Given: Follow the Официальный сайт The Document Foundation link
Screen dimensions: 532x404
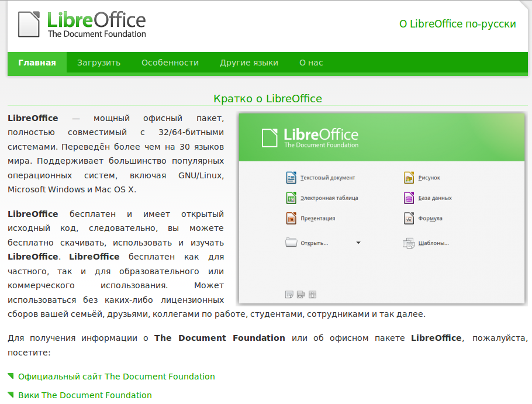Looking at the screenshot, I should pyautogui.click(x=116, y=377).
